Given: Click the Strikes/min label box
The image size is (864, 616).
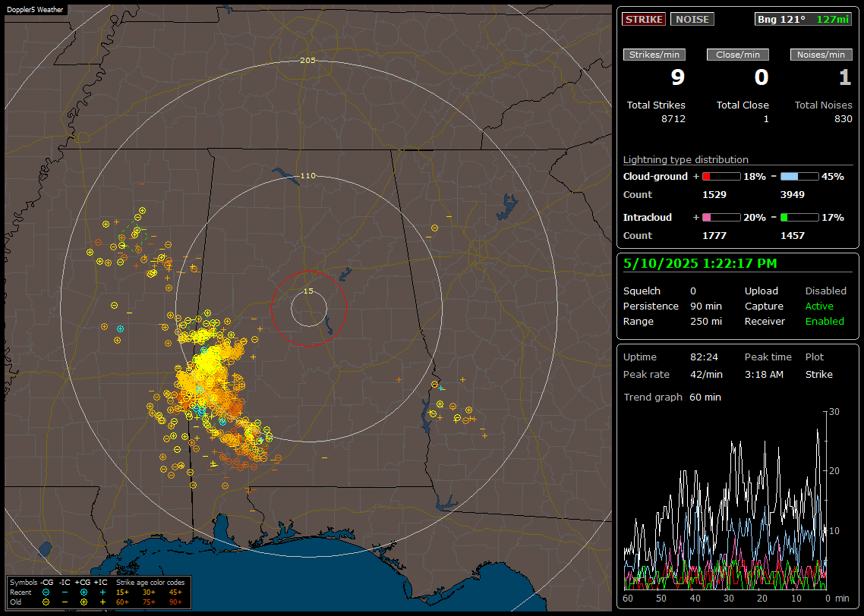Looking at the screenshot, I should click(654, 55).
